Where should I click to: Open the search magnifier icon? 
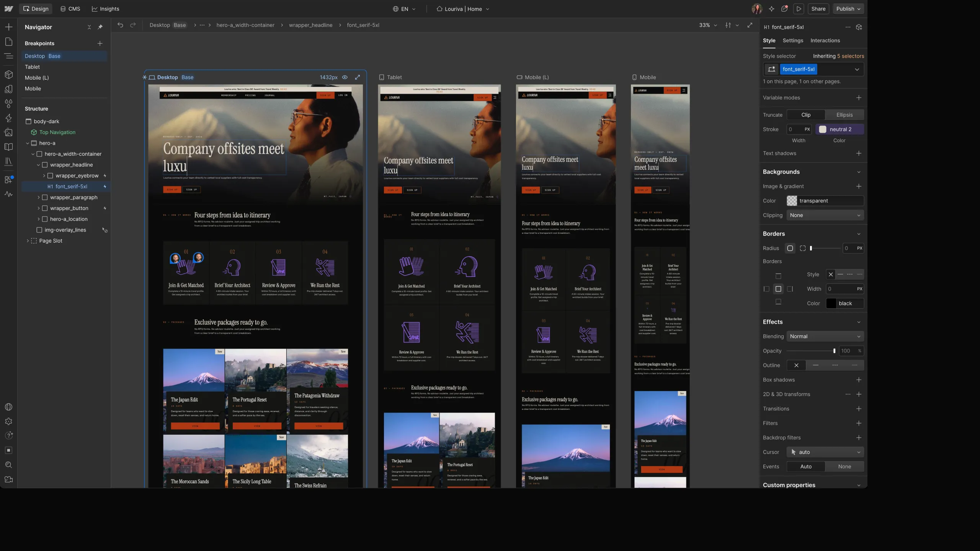(8, 465)
